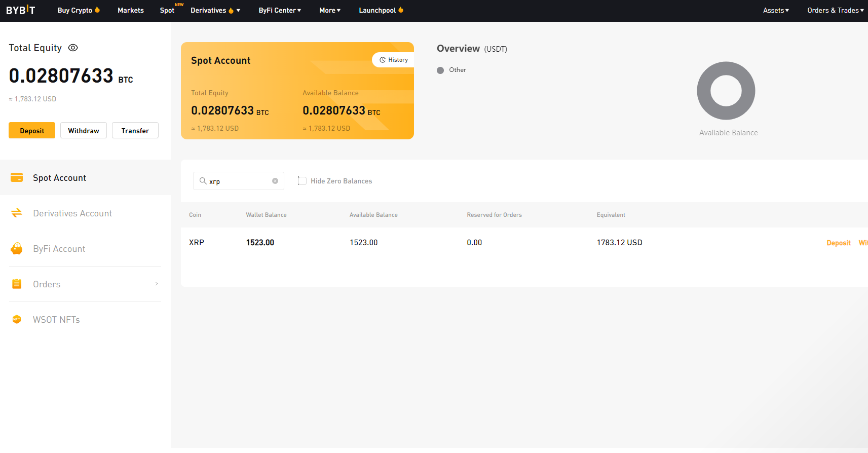
Task: Click the Spot Account wallet icon
Action: point(17,177)
